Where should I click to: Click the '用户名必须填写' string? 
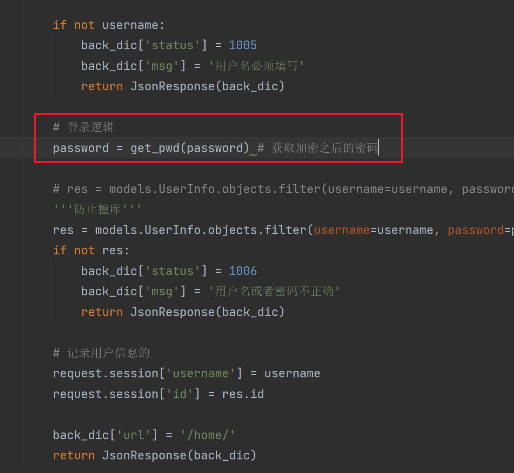pyautogui.click(x=256, y=66)
